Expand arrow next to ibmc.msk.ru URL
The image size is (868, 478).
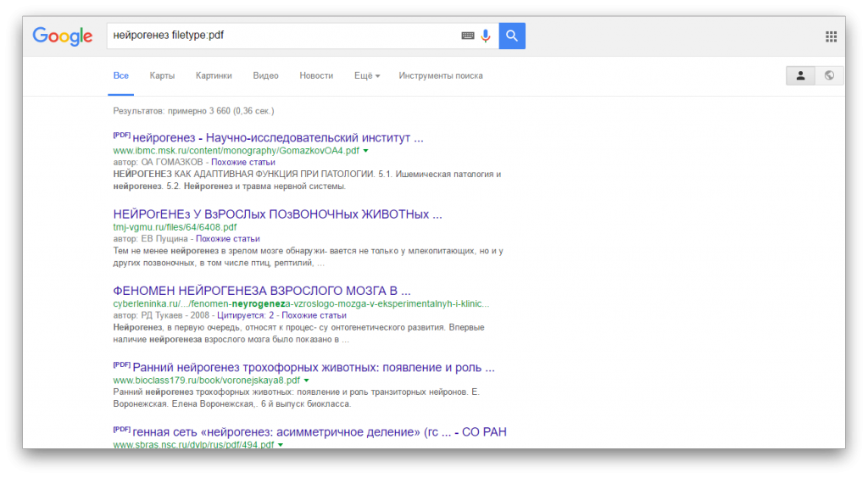click(366, 151)
